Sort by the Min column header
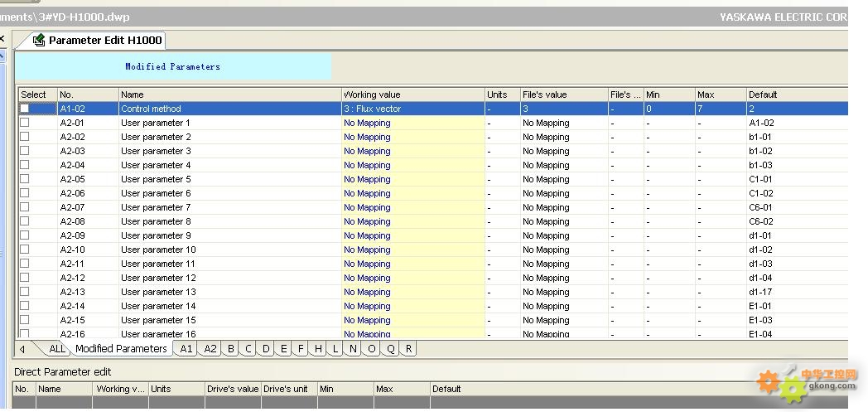The width and height of the screenshot is (868, 412). pyautogui.click(x=669, y=95)
